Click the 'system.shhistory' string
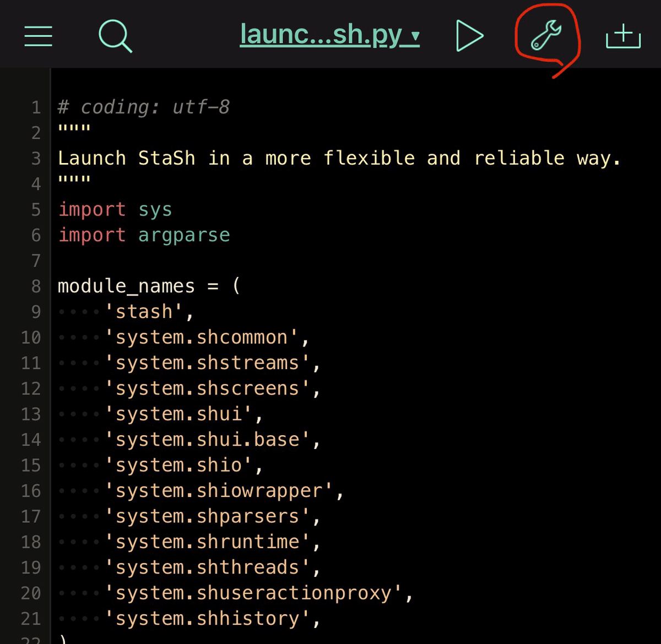Viewport: 661px width, 644px height. point(207,619)
